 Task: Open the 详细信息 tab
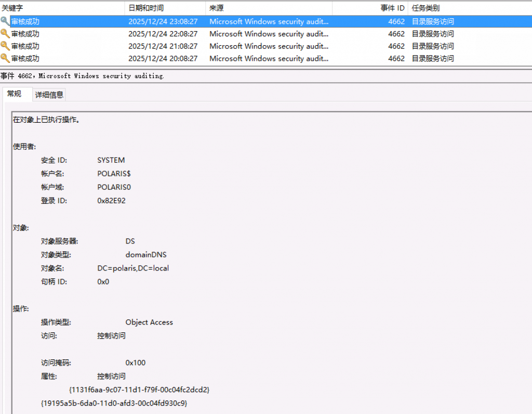[x=49, y=95]
